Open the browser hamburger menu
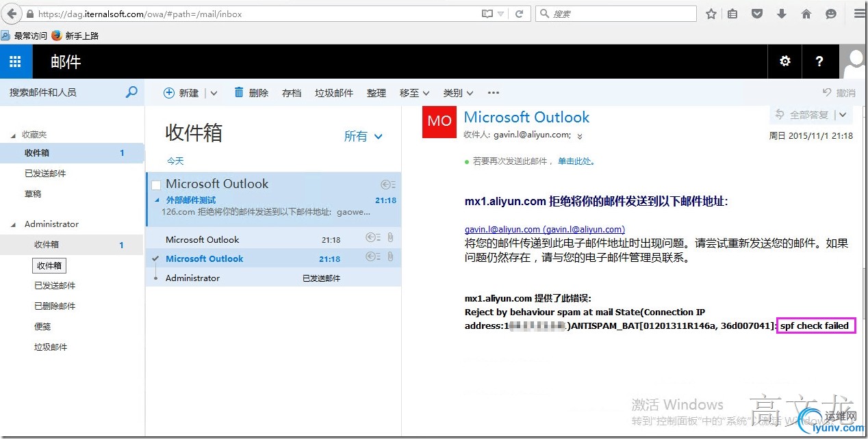The width and height of the screenshot is (868, 439). 859,14
